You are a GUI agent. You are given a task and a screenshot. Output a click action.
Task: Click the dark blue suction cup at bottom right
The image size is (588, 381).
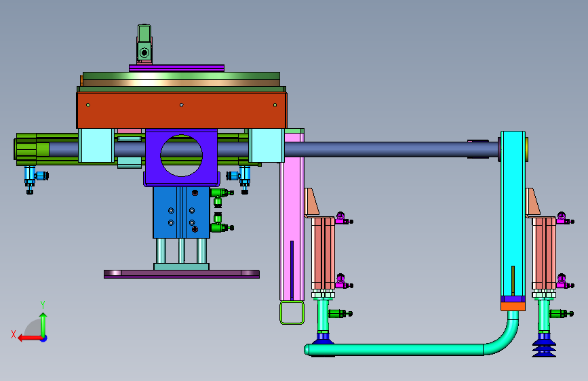pos(544,345)
